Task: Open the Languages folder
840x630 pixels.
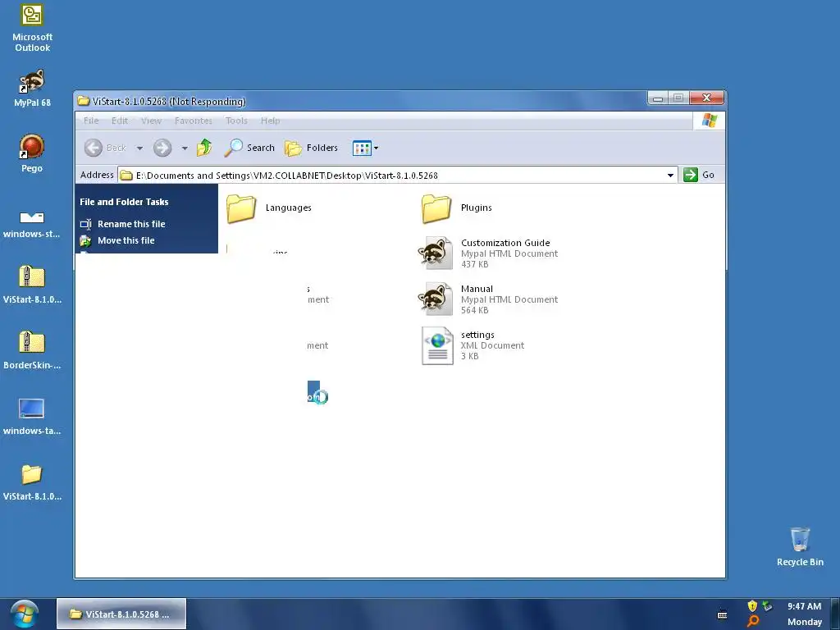Action: coord(268,208)
